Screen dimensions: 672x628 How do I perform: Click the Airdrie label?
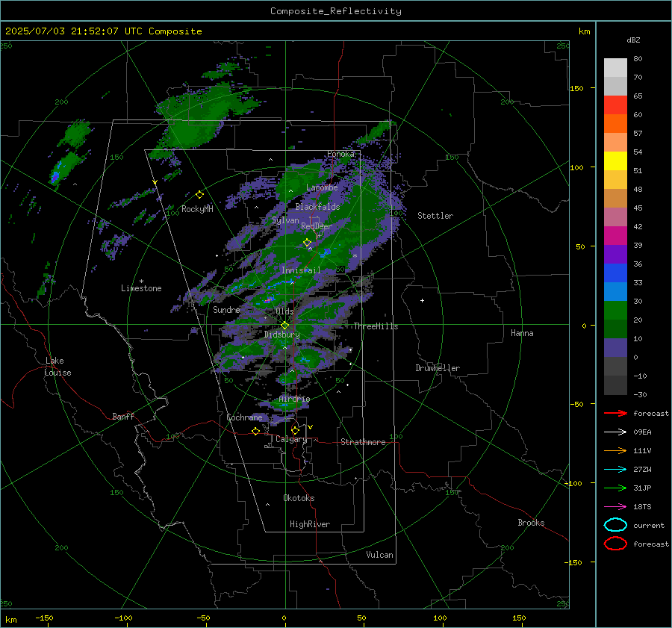(294, 399)
